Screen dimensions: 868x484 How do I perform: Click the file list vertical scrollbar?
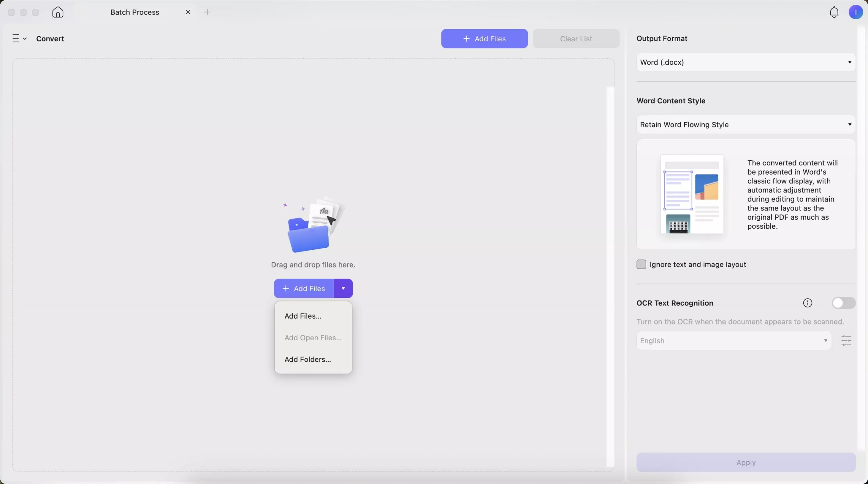[610, 276]
